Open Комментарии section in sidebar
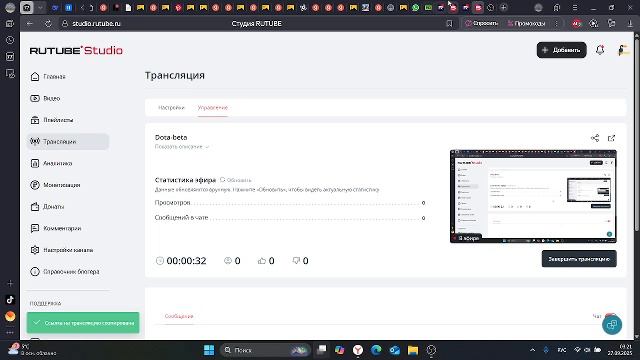Screen dimensions: 640x360 (56, 228)
